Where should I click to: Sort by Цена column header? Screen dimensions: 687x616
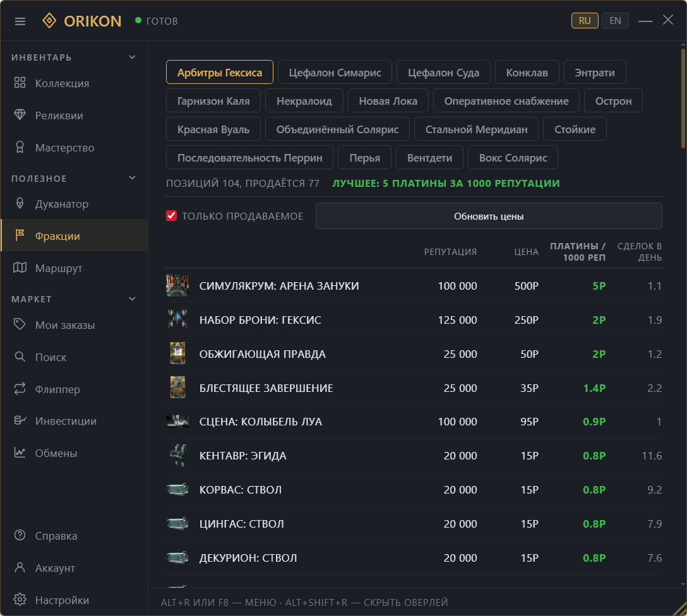coord(526,251)
